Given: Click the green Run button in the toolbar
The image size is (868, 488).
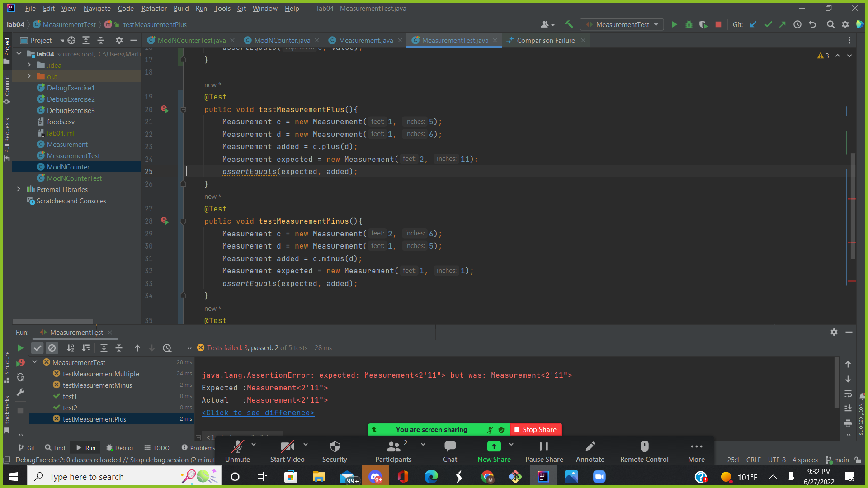Looking at the screenshot, I should click(674, 25).
